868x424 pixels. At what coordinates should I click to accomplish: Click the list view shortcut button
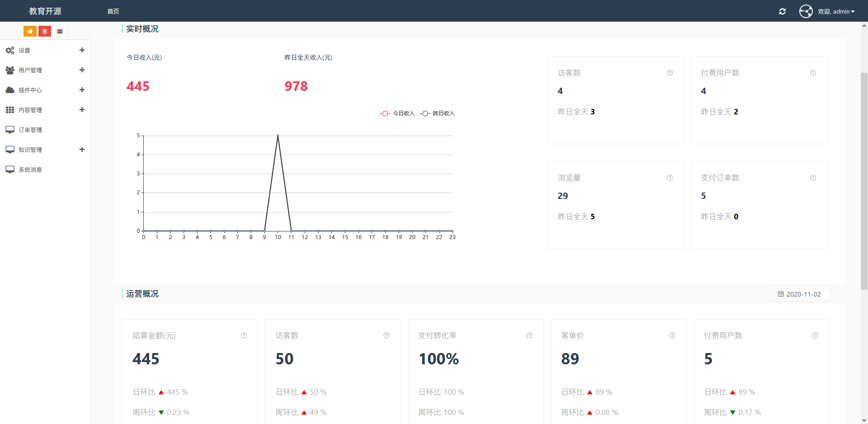pos(60,31)
